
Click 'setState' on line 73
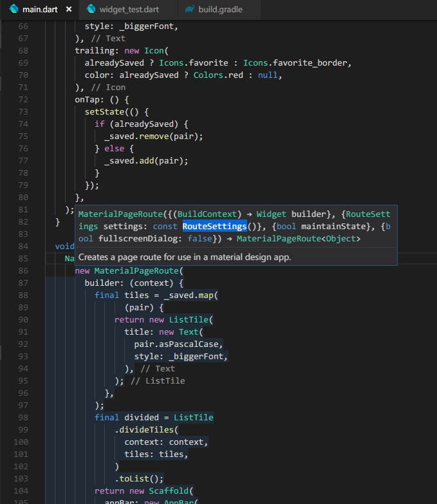pos(104,112)
